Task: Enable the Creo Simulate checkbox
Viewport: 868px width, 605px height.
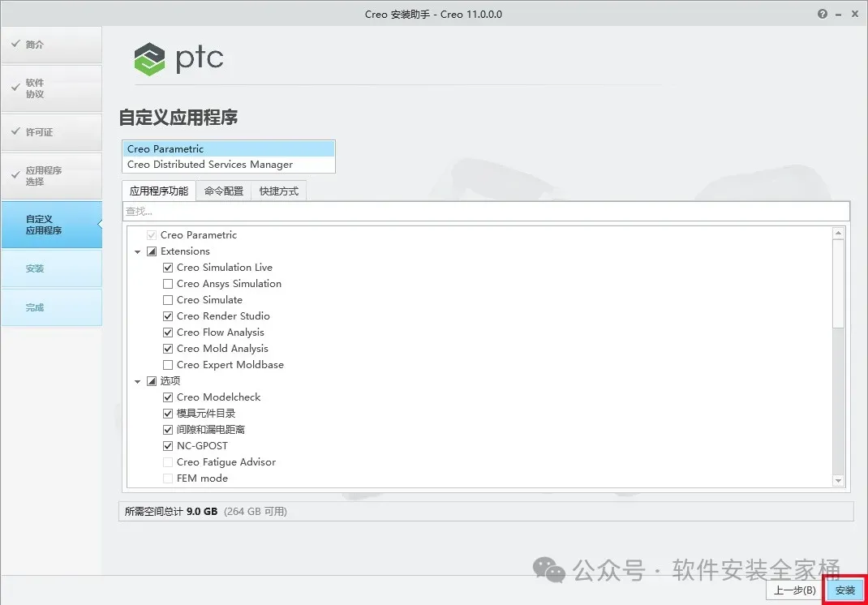Action: 168,300
